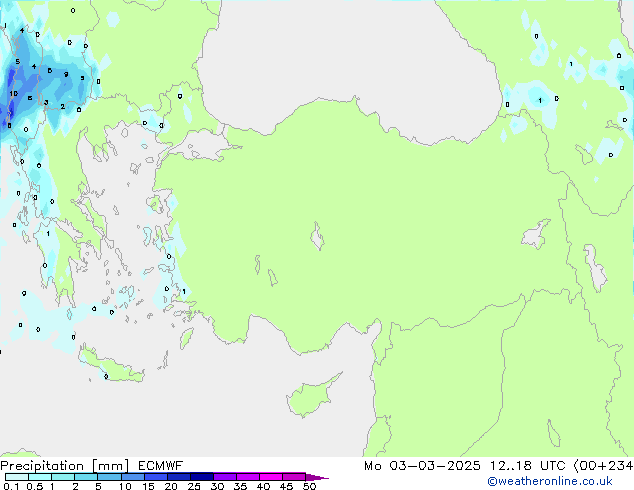Viewport: 634px width, 490px height.
Task: Click the above-50 arrow tip of legend
Action: 317,478
